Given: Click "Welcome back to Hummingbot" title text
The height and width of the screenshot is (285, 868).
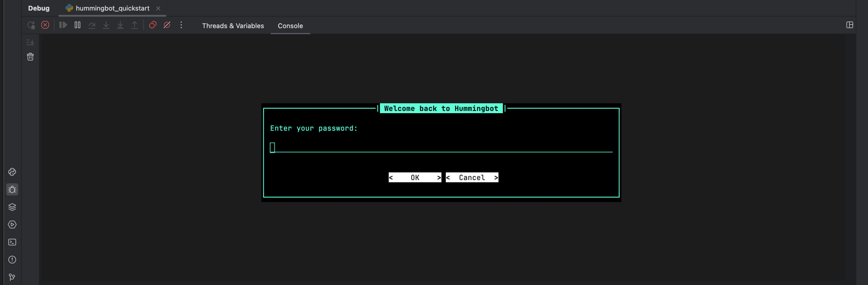Looking at the screenshot, I should click(441, 108).
